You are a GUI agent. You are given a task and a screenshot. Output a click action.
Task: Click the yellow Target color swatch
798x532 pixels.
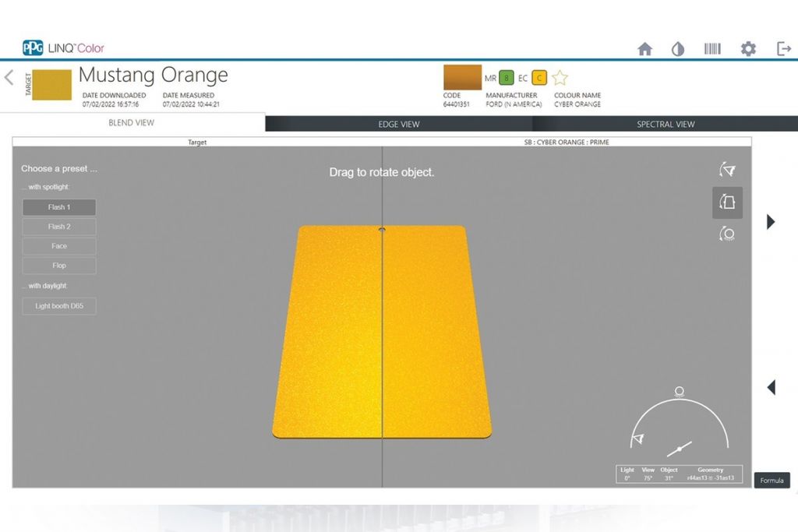click(x=51, y=85)
